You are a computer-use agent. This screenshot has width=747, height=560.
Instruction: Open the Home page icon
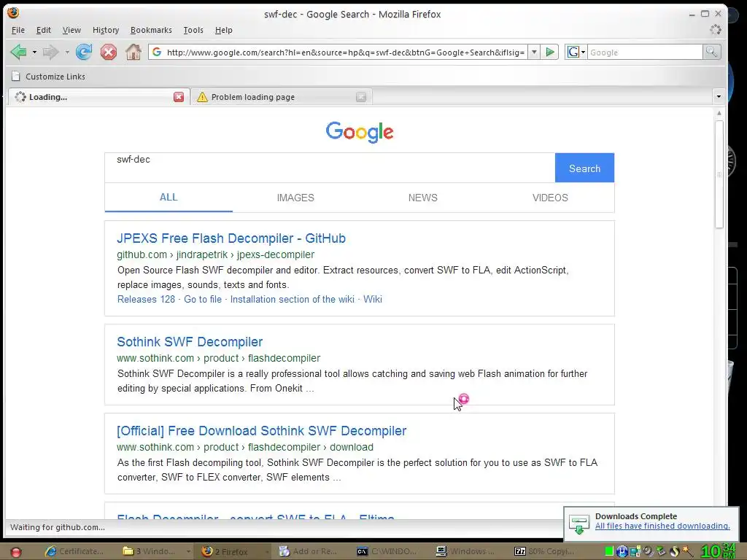pyautogui.click(x=133, y=52)
